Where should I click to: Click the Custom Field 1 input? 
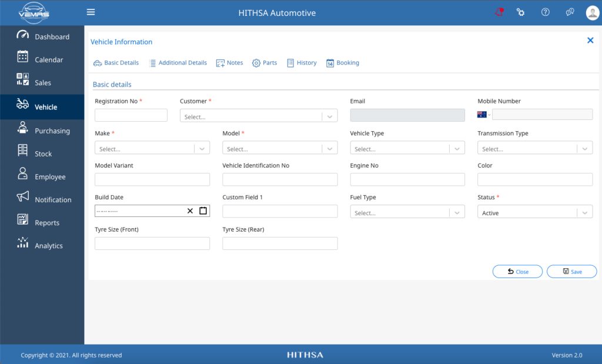pyautogui.click(x=280, y=211)
